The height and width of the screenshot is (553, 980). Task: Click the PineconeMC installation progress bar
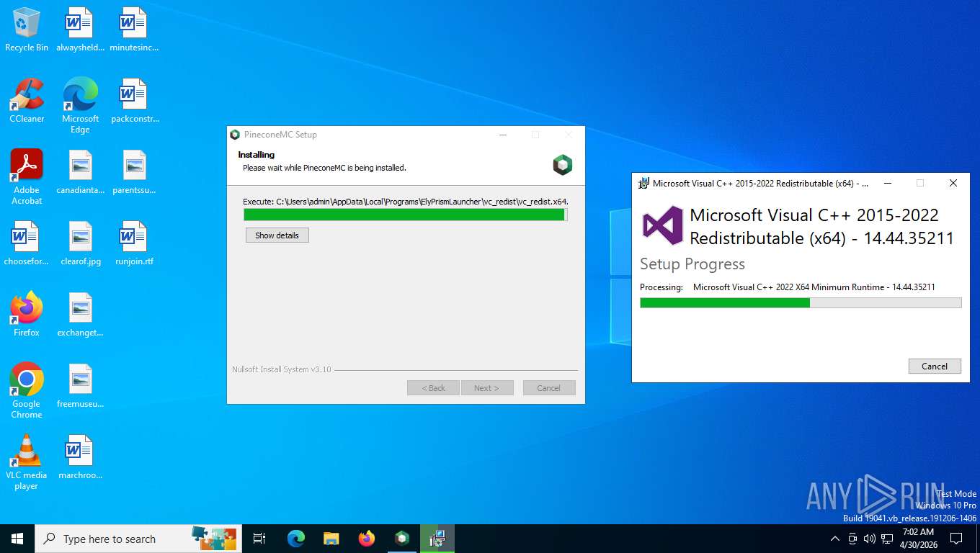pyautogui.click(x=406, y=215)
